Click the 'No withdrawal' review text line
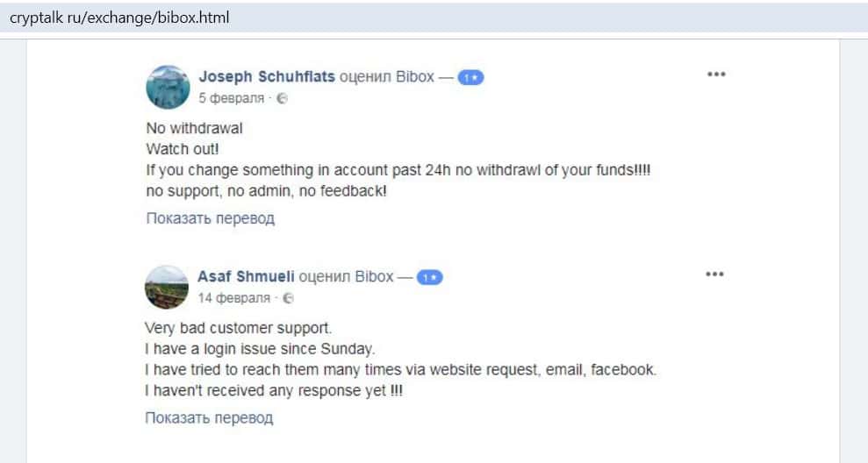 coord(194,128)
